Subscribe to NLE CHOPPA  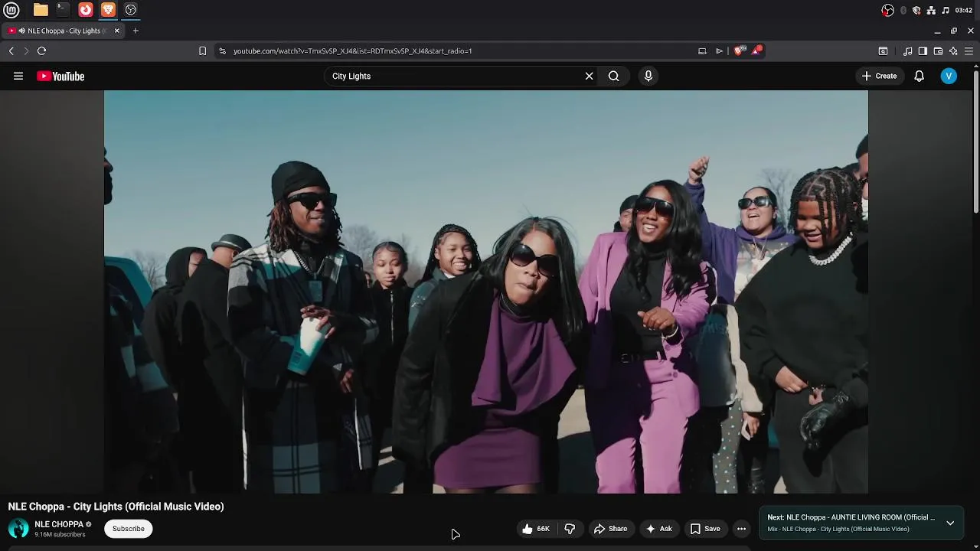coord(129,528)
